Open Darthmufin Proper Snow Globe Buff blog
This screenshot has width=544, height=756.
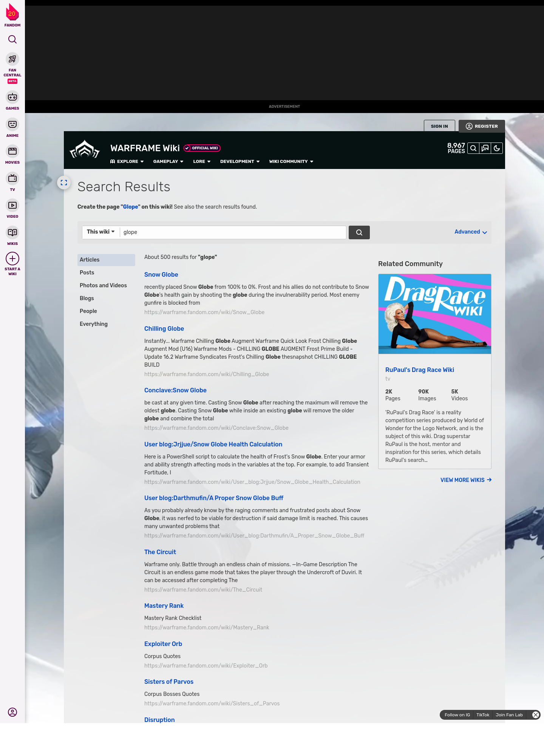pos(214,498)
